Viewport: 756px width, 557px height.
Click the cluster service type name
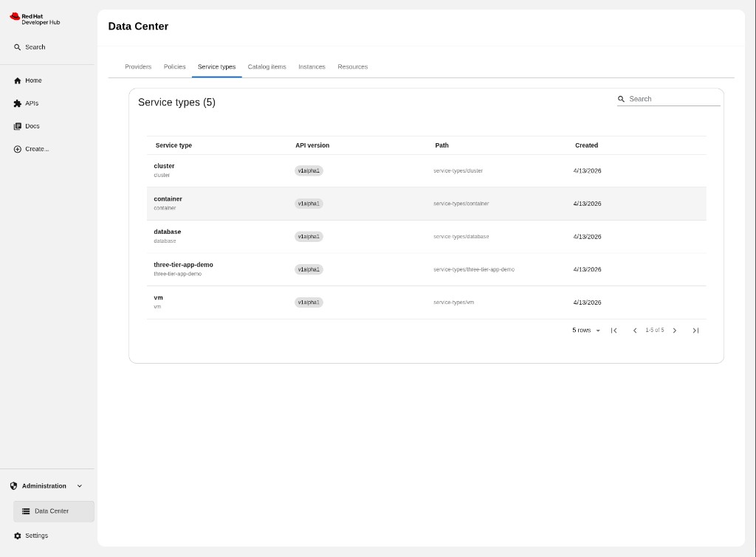coord(164,166)
